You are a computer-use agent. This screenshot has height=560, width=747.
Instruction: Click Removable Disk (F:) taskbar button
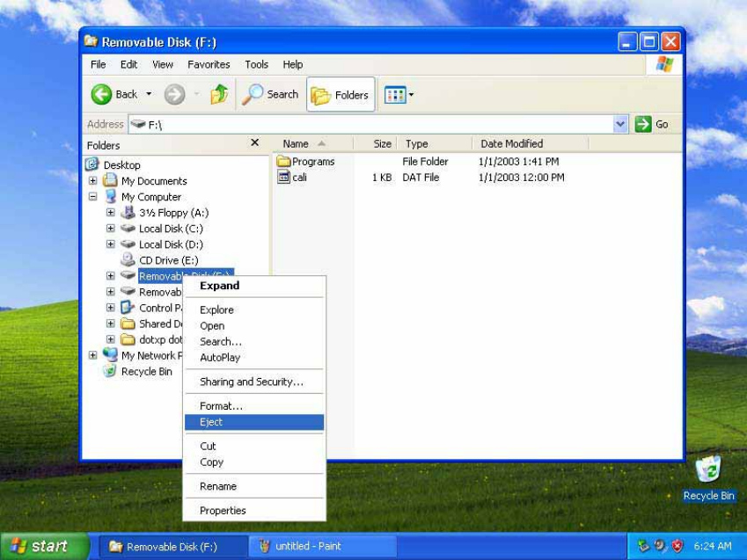[173, 546]
